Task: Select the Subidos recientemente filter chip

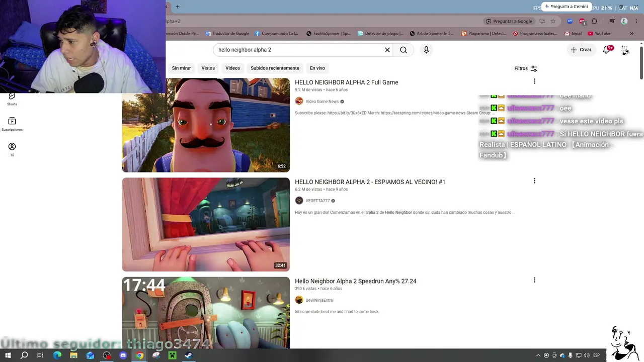Action: point(275,68)
